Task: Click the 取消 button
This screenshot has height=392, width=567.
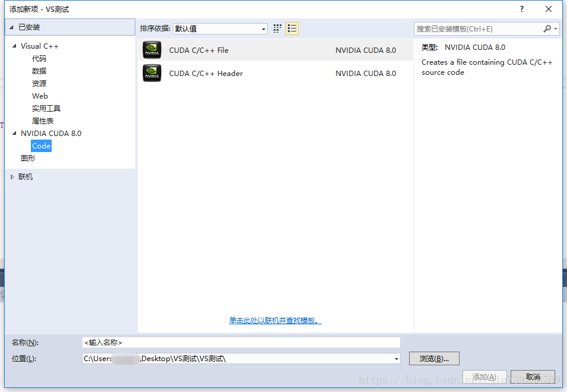Action: pyautogui.click(x=533, y=377)
